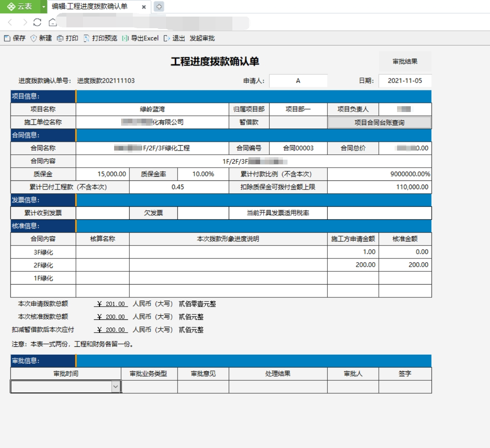Click the 审批信息 section header
The width and height of the screenshot is (490, 448).
tap(43, 360)
